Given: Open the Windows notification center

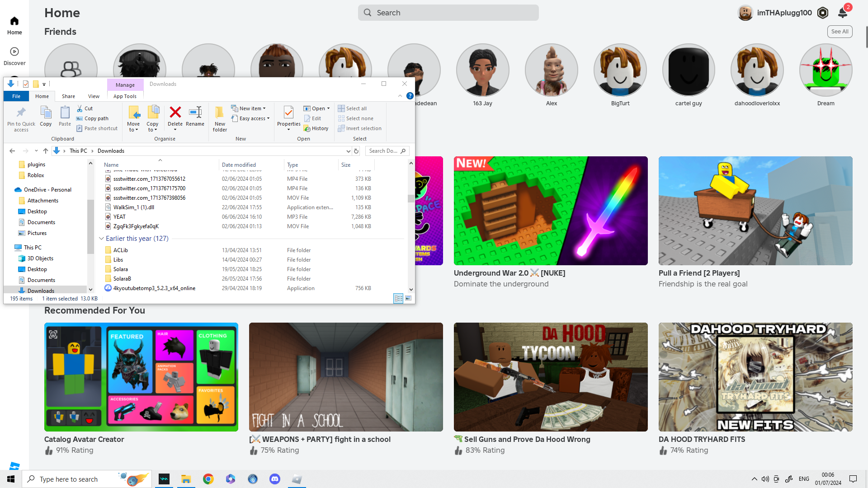Looking at the screenshot, I should (x=853, y=479).
